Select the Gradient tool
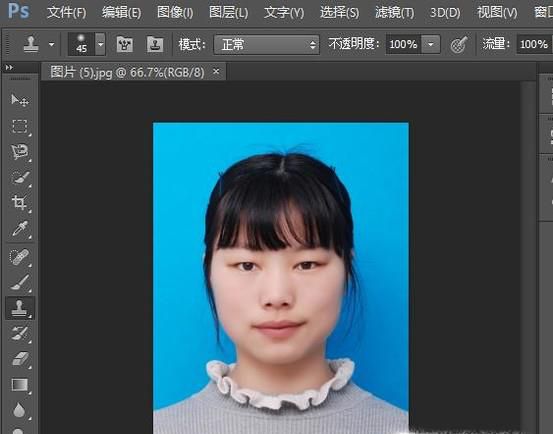Image resolution: width=553 pixels, height=434 pixels. point(20,385)
